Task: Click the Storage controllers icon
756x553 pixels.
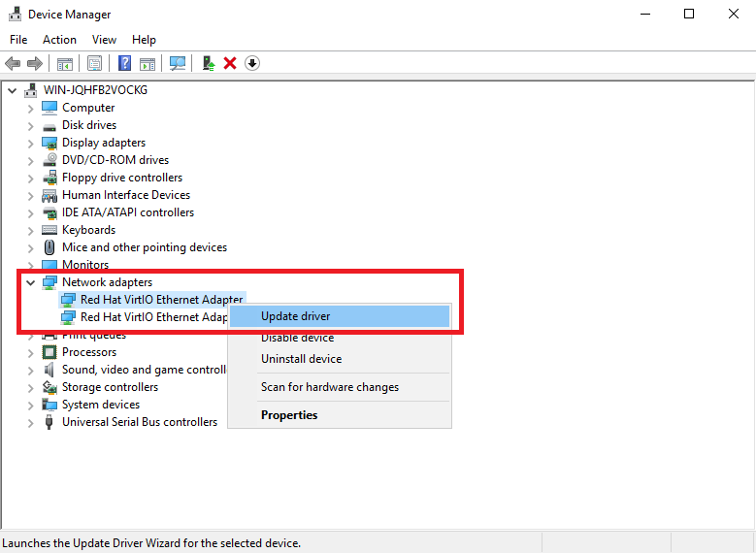Action: 49,387
